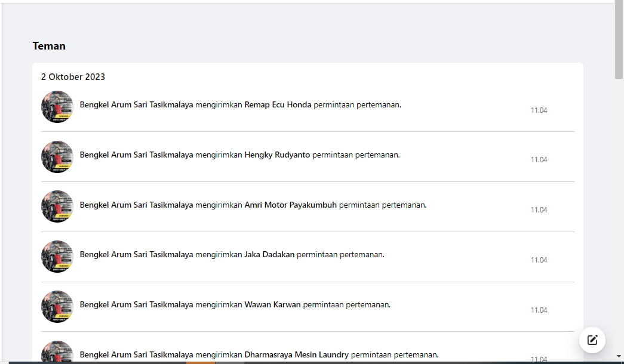The image size is (624, 364).
Task: Open avatar in Dharmasraya Mesin Laundry row
Action: [57, 351]
